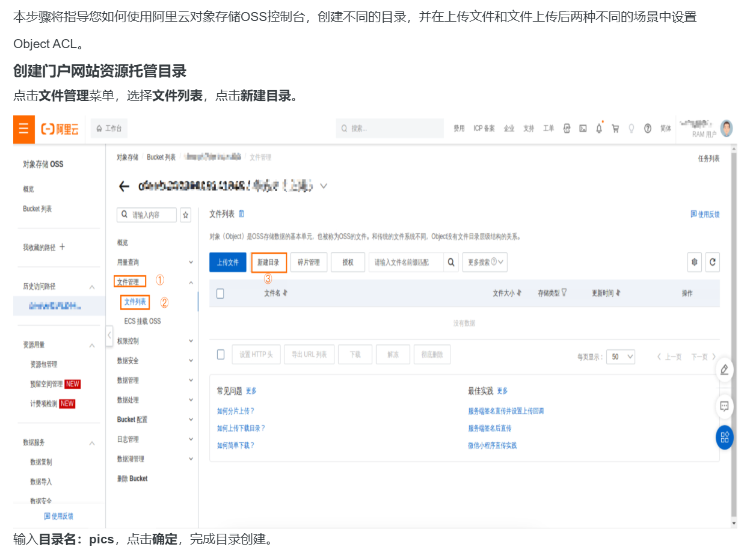Open the 更多搜索 dropdown
The width and height of the screenshot is (756, 553).
[x=485, y=262]
